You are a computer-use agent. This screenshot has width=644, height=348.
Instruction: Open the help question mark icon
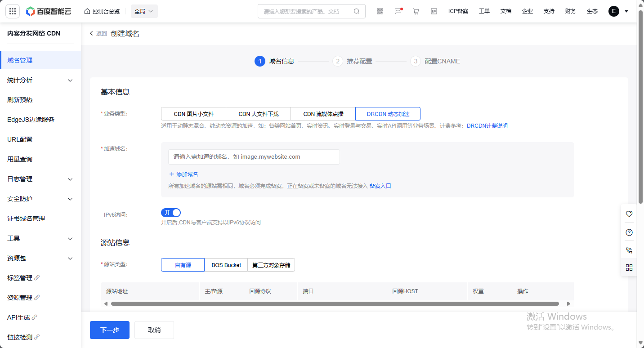(629, 232)
